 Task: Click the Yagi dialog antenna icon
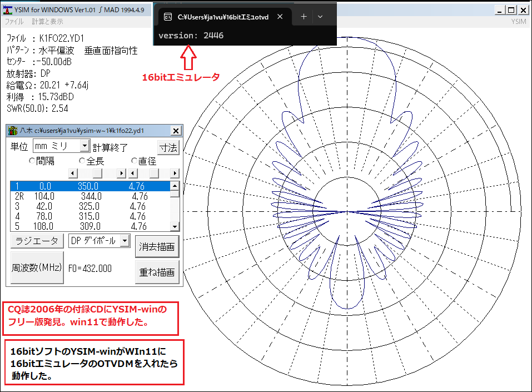(13, 131)
